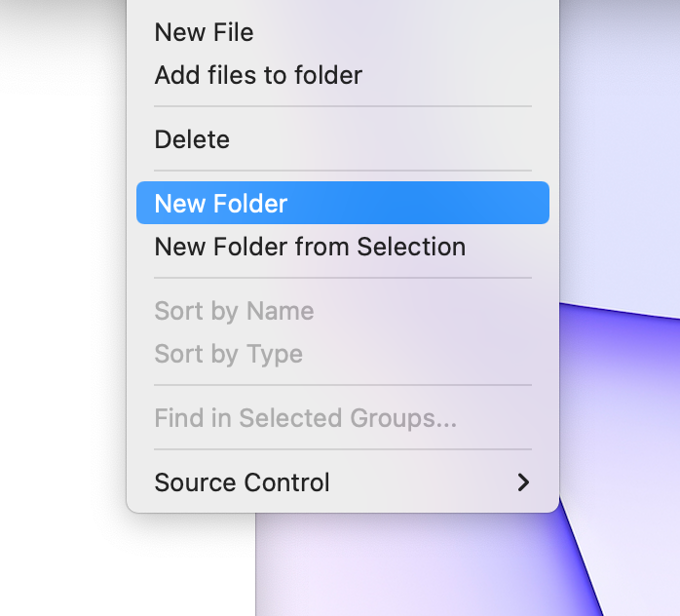The image size is (680, 616).
Task: Select Find in Selected Groups...
Action: pyautogui.click(x=305, y=418)
